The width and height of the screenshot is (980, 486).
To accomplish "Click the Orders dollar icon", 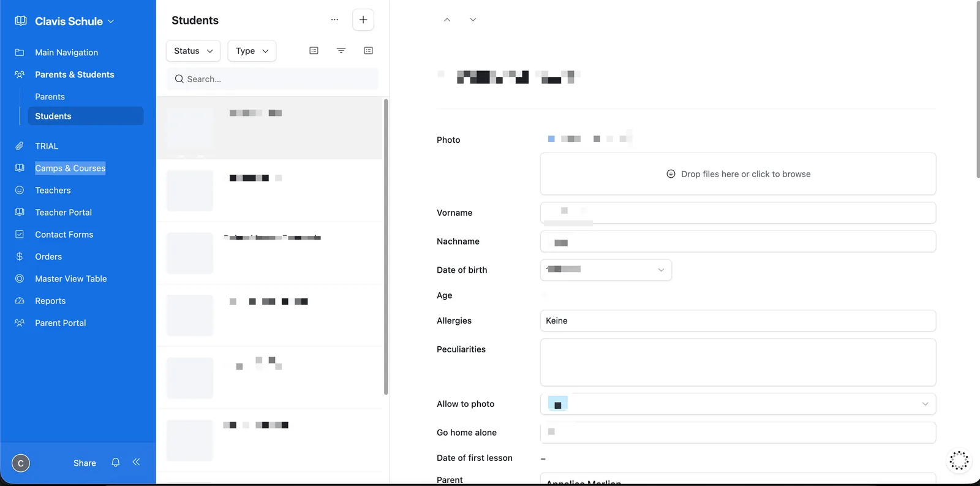I will pos(20,257).
